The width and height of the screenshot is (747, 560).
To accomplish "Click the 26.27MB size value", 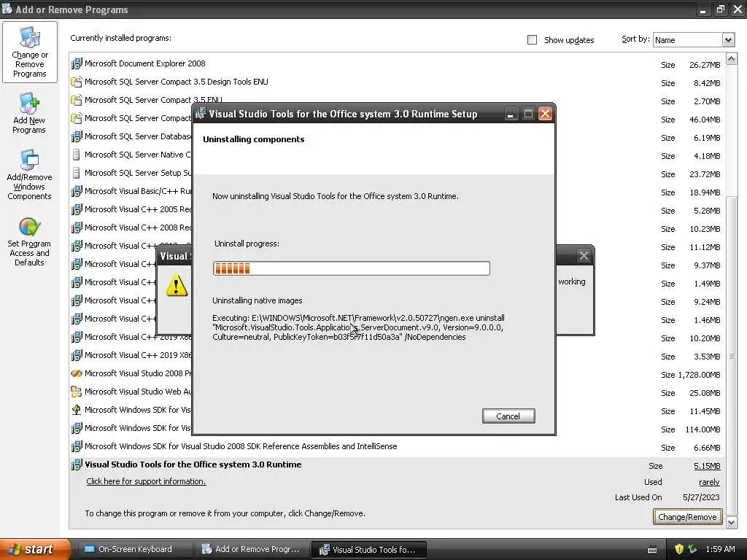I will point(705,65).
